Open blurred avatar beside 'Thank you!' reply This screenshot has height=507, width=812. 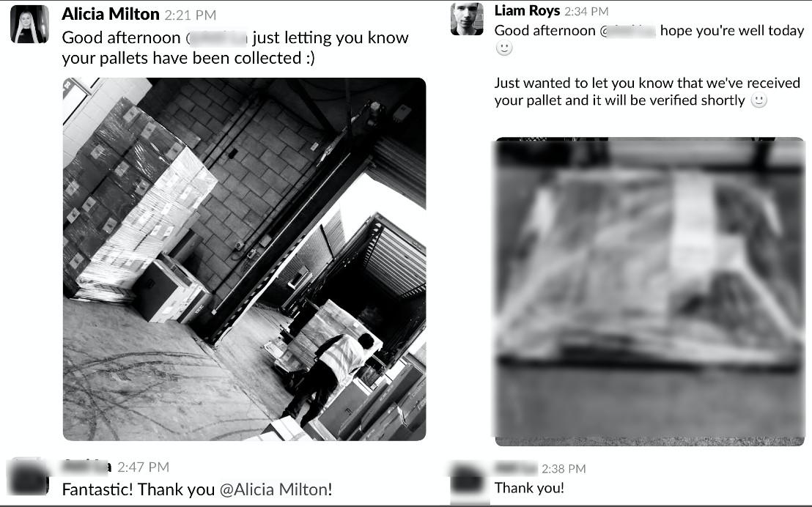point(469,481)
